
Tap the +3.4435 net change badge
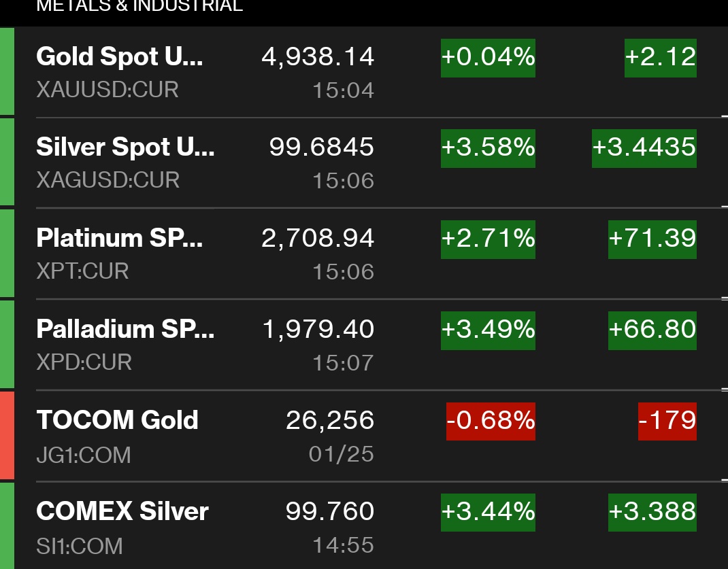pyautogui.click(x=644, y=148)
